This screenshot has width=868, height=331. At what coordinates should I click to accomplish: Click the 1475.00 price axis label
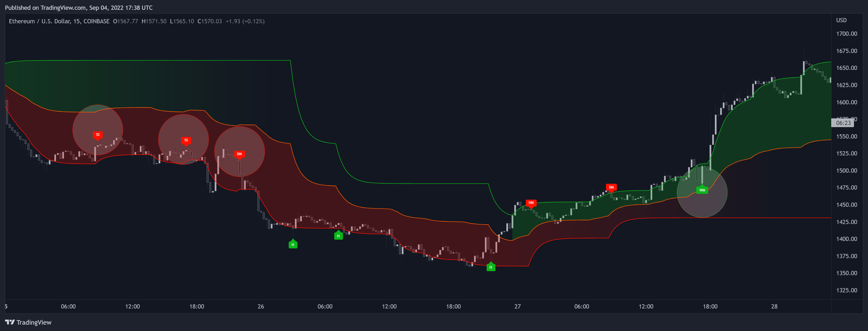tap(847, 187)
